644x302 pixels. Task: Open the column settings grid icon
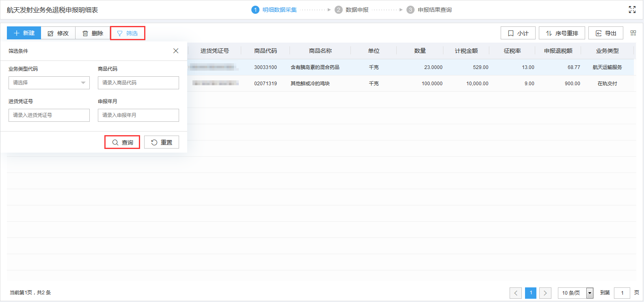[x=633, y=33]
